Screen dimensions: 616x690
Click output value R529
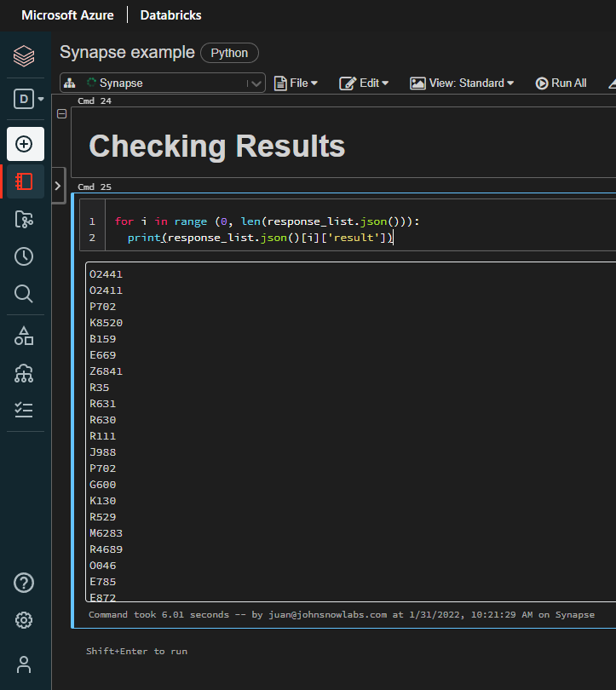[x=102, y=517]
